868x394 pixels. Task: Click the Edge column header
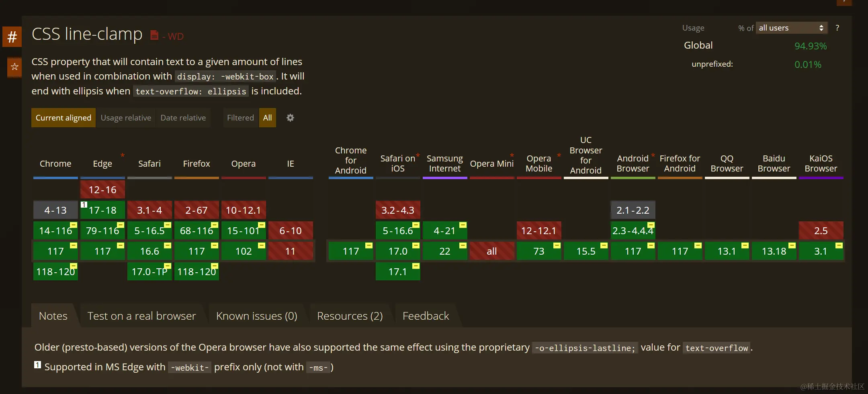click(102, 163)
